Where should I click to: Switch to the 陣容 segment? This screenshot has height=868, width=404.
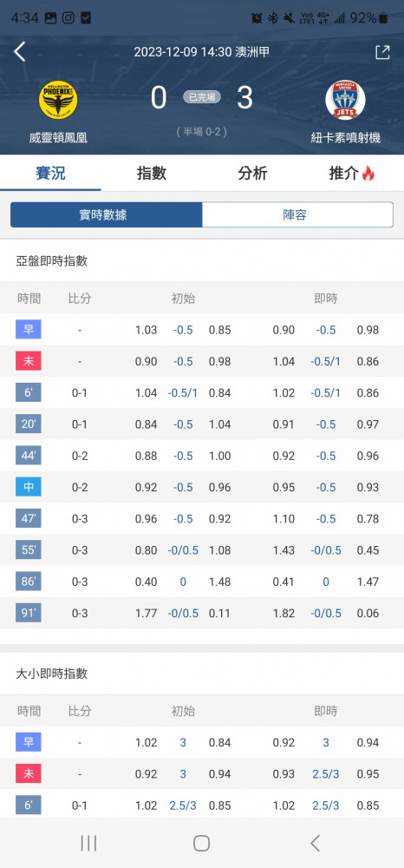pyautogui.click(x=298, y=214)
